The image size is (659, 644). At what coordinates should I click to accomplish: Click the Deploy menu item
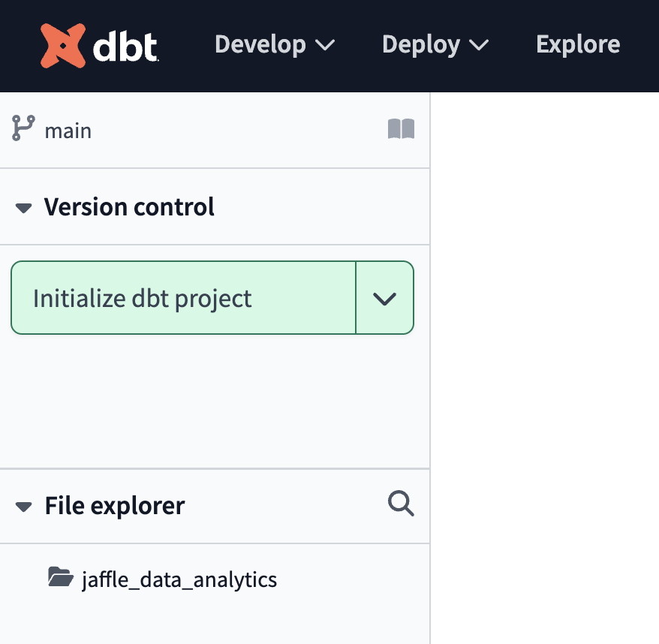click(x=435, y=44)
